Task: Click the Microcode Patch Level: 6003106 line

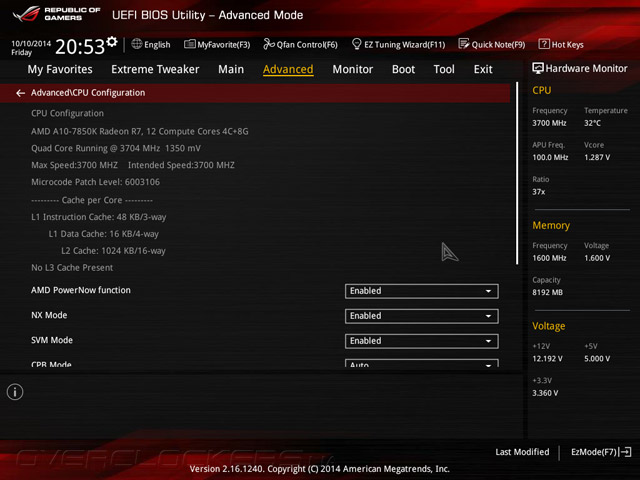Action: tap(96, 182)
